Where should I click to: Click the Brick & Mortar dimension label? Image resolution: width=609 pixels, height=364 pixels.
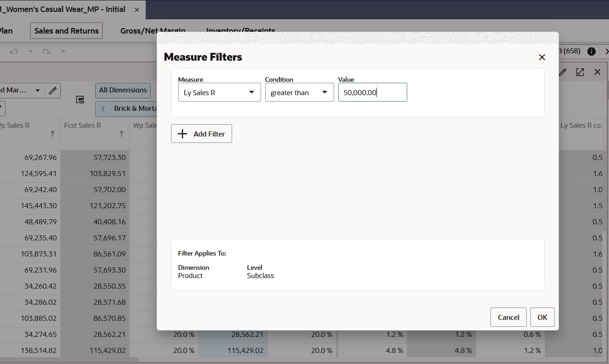pyautogui.click(x=135, y=108)
